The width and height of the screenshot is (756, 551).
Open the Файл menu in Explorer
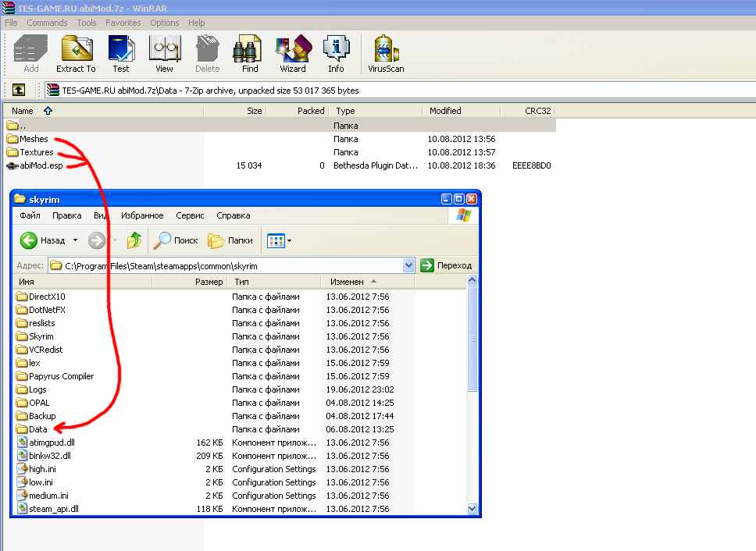pos(30,215)
